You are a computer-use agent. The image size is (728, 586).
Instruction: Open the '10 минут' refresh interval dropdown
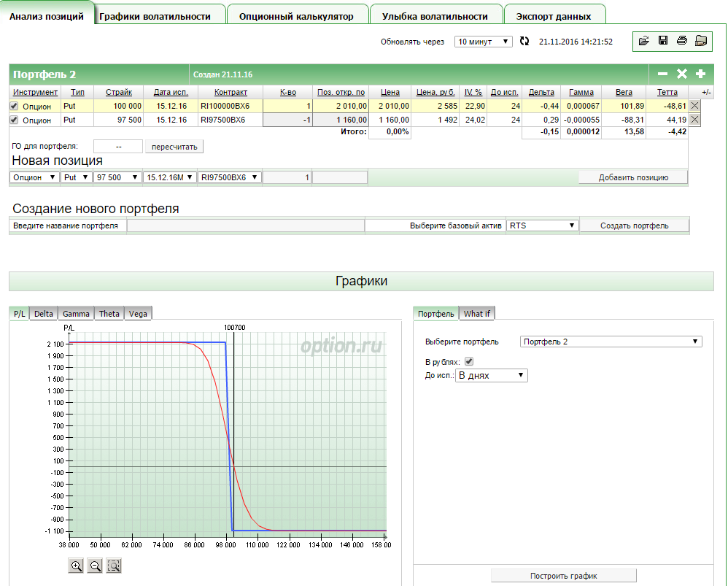483,42
